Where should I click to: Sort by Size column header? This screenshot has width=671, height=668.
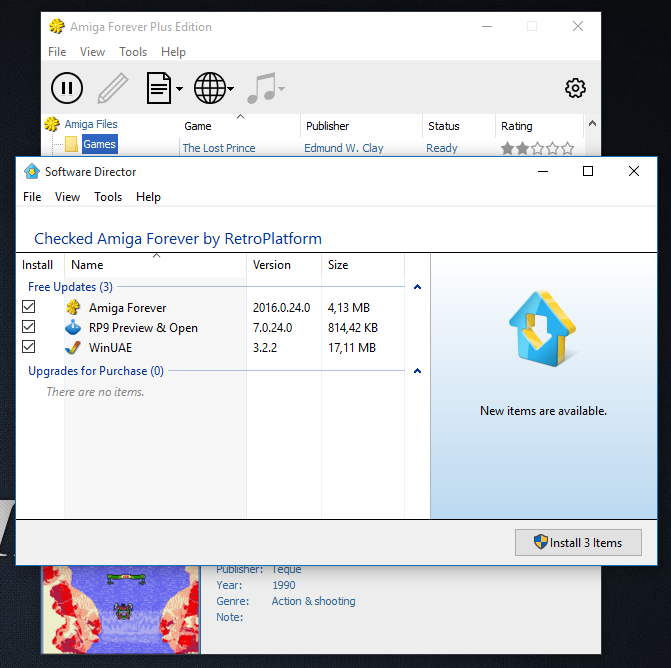[x=363, y=265]
